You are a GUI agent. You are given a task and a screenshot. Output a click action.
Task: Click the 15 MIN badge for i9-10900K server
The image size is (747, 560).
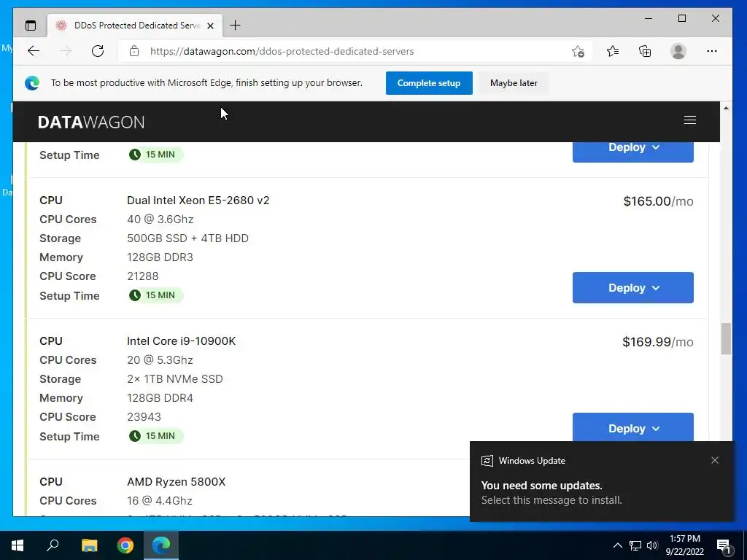pyautogui.click(x=156, y=436)
